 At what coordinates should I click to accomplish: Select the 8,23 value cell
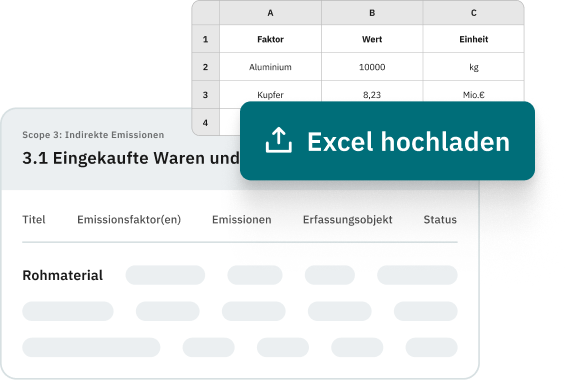pyautogui.click(x=372, y=92)
